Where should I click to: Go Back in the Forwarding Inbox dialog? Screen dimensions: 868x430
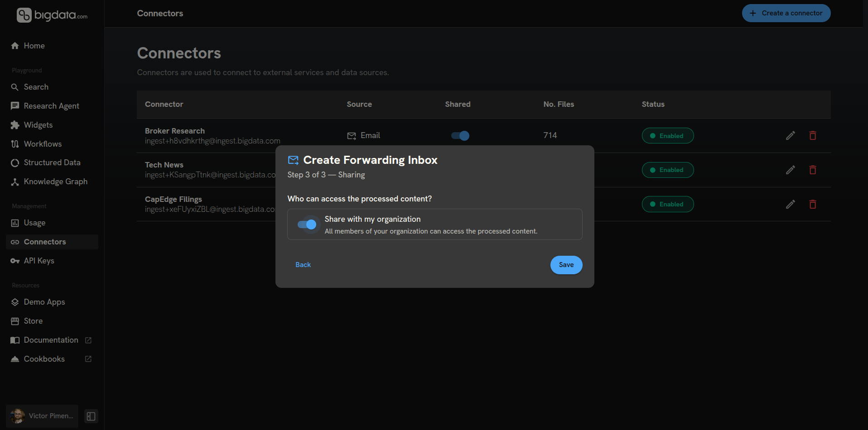tap(303, 265)
